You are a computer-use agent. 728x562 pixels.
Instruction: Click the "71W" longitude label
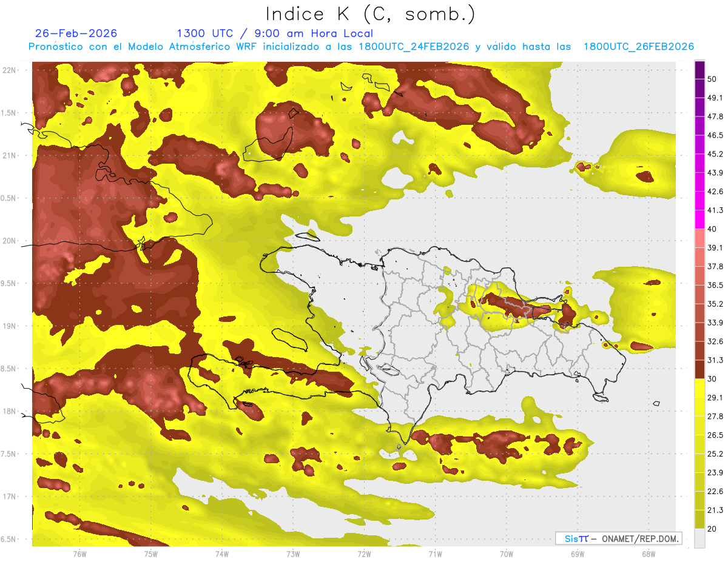[x=435, y=554]
